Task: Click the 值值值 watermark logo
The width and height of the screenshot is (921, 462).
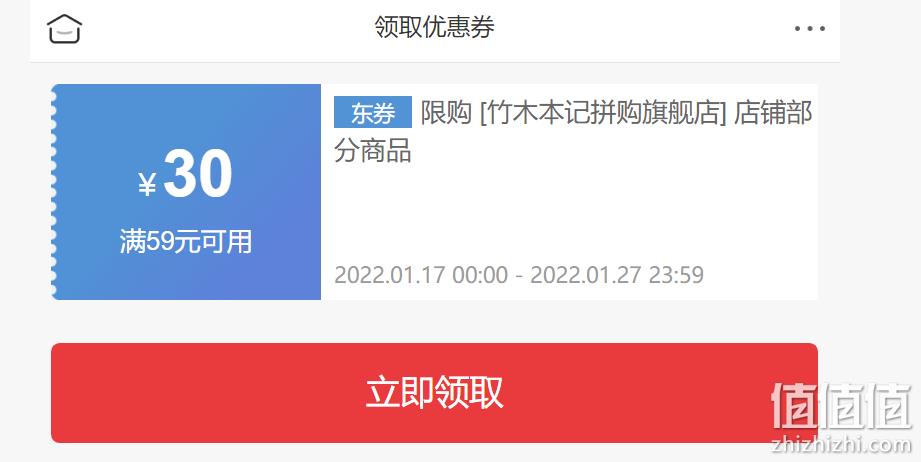Action: click(x=841, y=406)
